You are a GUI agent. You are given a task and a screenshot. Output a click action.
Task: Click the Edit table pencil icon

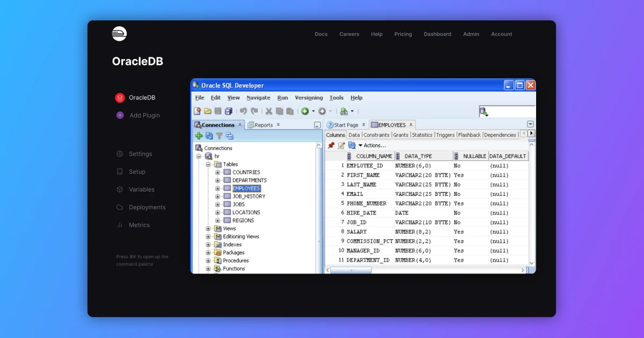click(341, 145)
